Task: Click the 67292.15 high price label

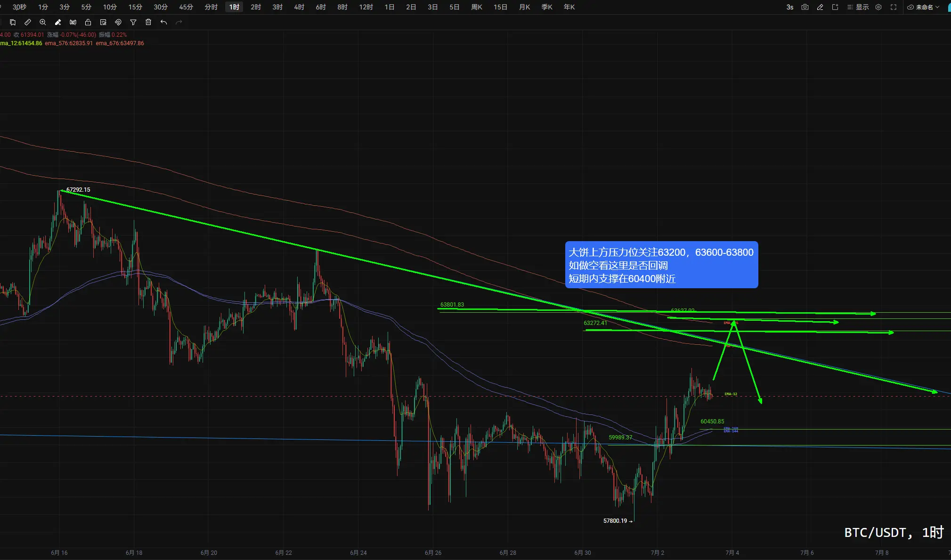Action: 78,190
